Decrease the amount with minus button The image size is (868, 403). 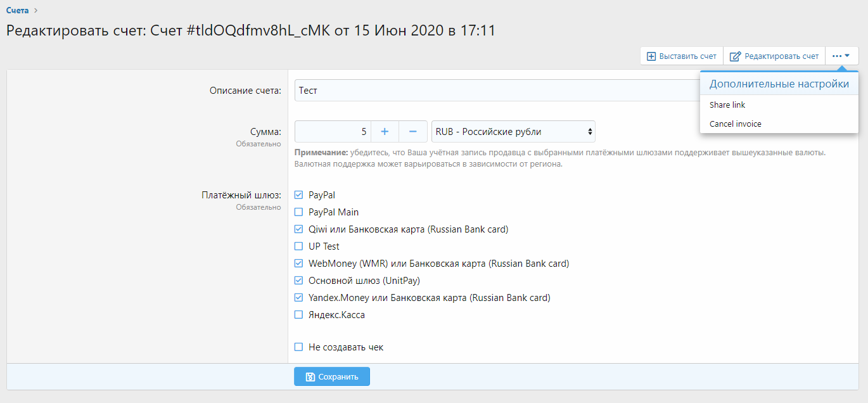(412, 132)
